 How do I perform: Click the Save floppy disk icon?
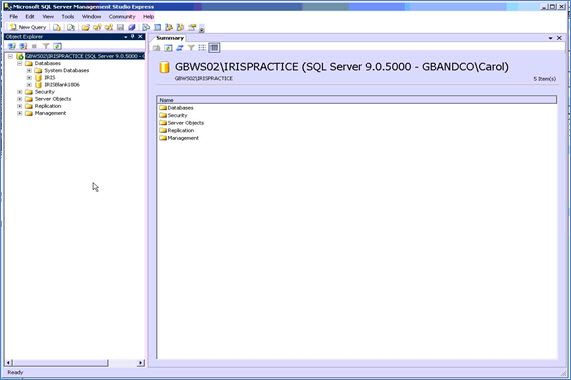(120, 27)
